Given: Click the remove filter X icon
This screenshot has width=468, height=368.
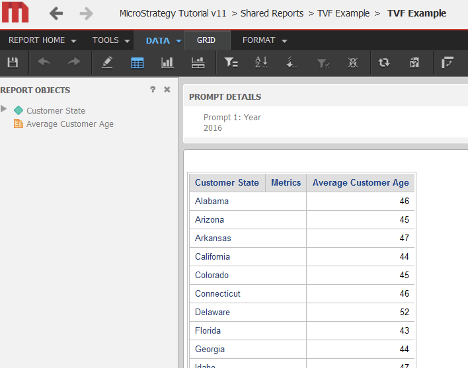Looking at the screenshot, I should pos(353,62).
